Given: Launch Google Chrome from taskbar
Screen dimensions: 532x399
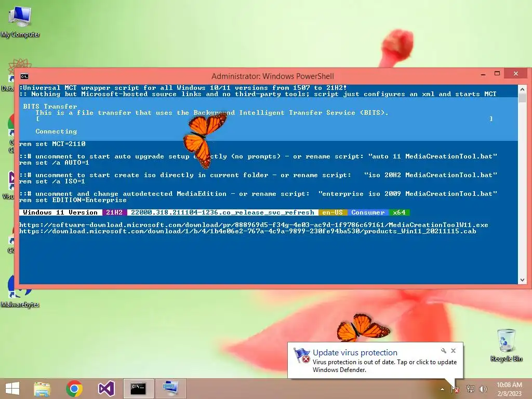Looking at the screenshot, I should [74, 389].
